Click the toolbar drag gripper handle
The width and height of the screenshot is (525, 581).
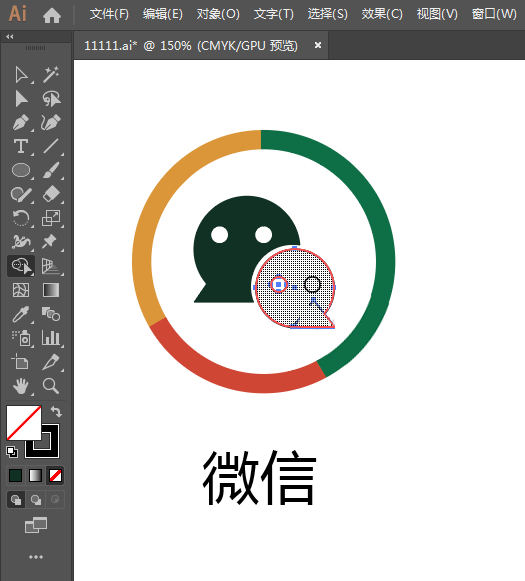(x=36, y=48)
